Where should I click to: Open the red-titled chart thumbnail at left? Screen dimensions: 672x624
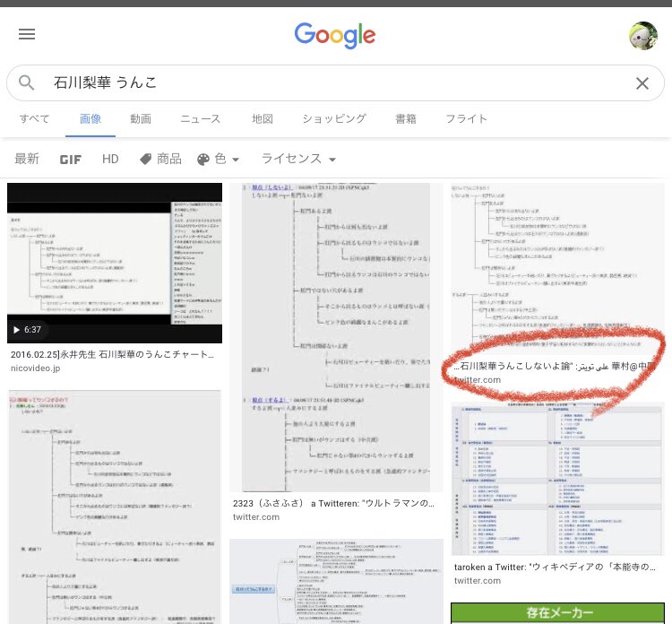click(x=115, y=507)
